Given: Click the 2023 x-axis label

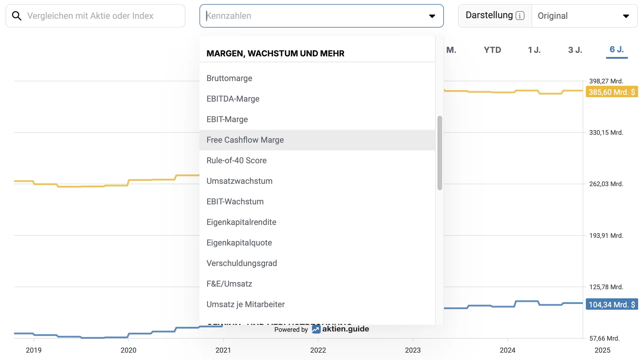Looking at the screenshot, I should click(x=413, y=350).
